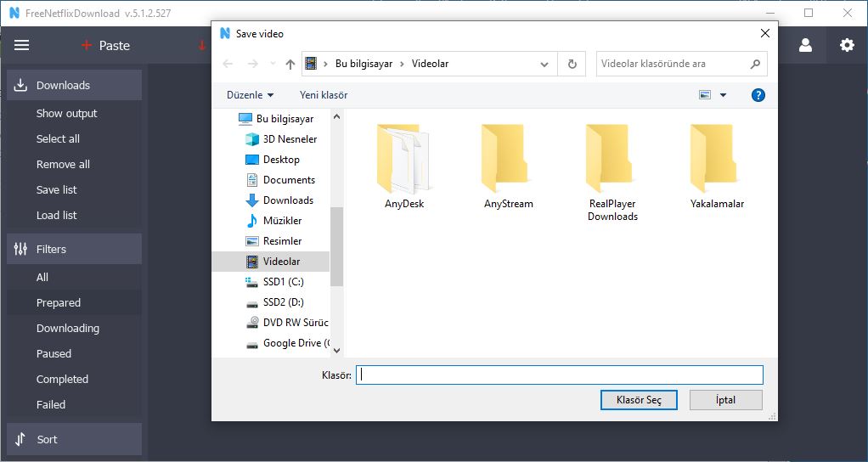Open the dialog help question mark
Screen dimensions: 868x462
758,95
